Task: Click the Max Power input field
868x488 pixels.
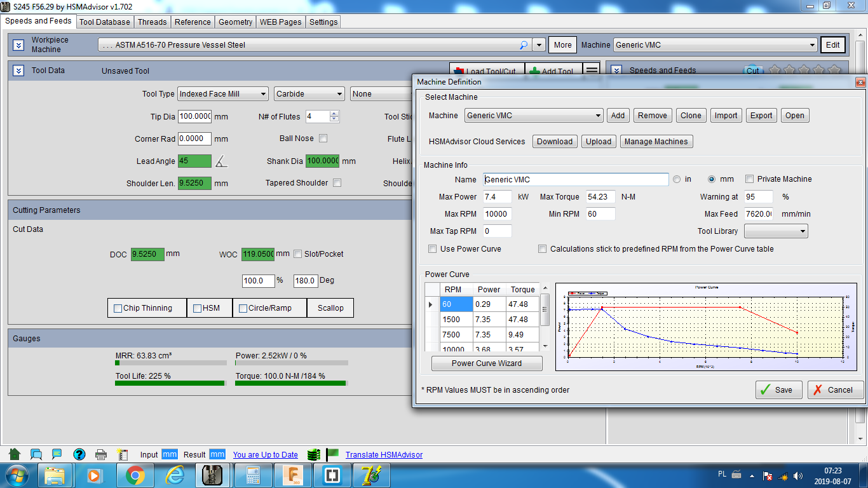Action: (x=498, y=197)
